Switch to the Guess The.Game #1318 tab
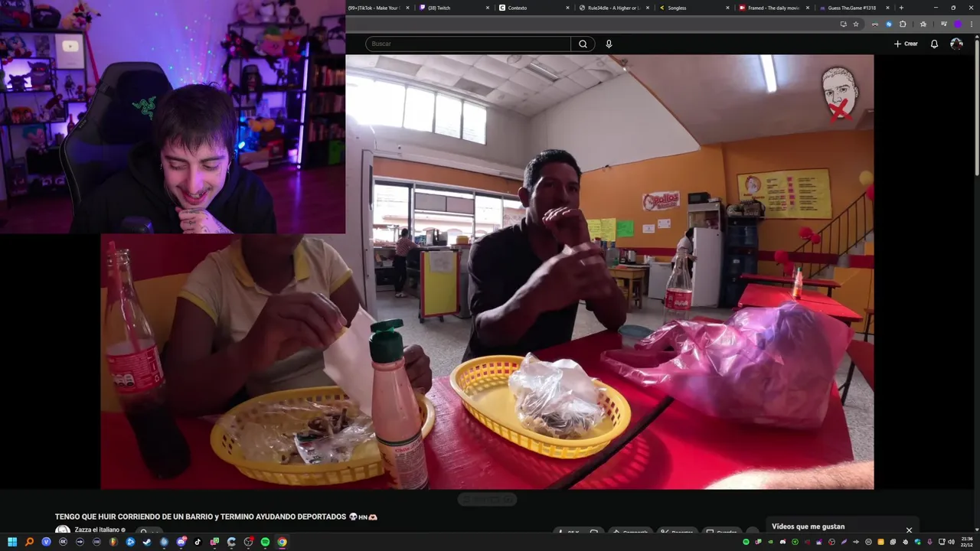Screen dimensions: 980x551 click(854, 8)
